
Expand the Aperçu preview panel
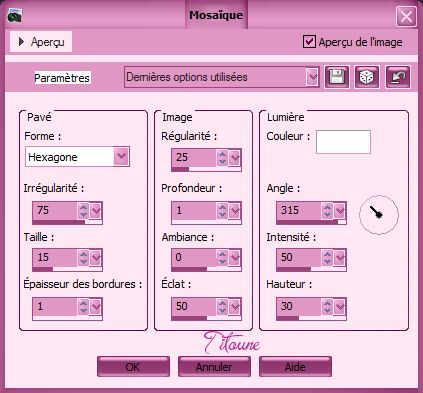41,42
